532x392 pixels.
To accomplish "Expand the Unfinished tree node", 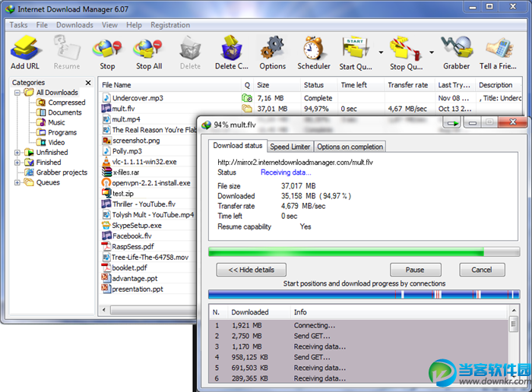I will click(17, 153).
